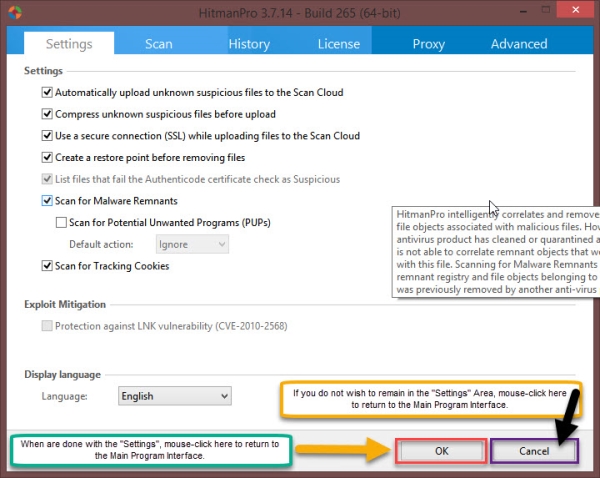Uncheck Automatically upload unknown suspicious files

pyautogui.click(x=47, y=92)
